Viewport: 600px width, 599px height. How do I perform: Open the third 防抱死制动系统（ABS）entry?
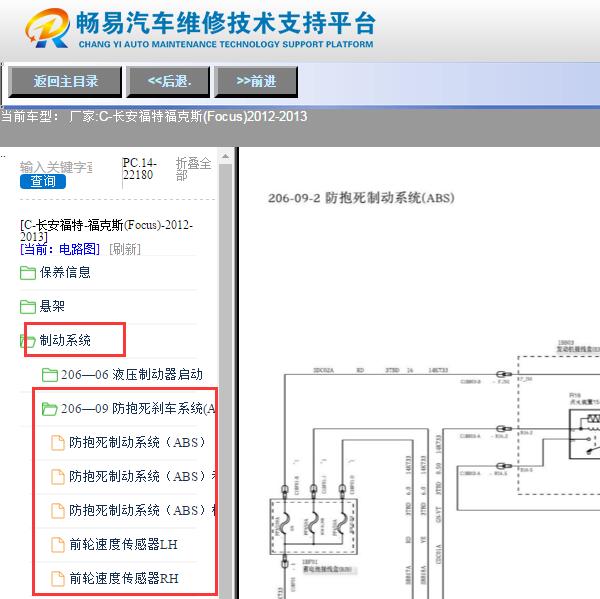tap(142, 511)
